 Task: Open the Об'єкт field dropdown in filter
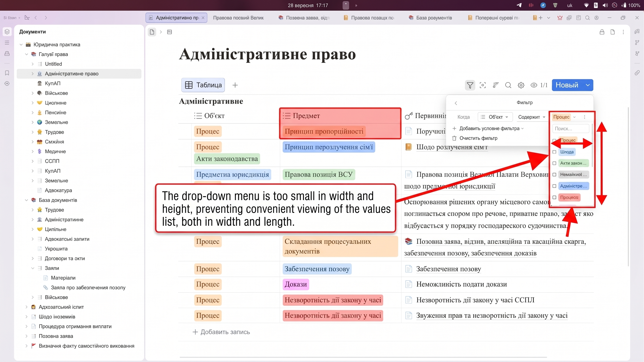495,117
